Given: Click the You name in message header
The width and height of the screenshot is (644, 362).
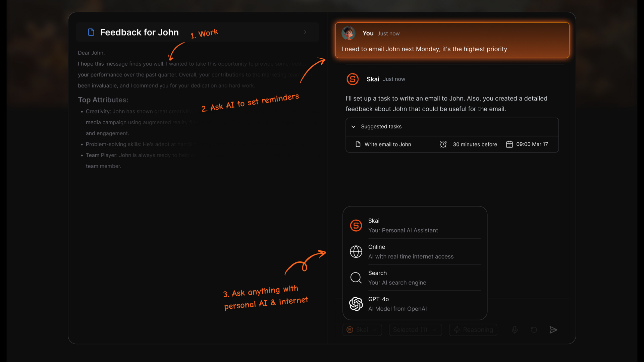Looking at the screenshot, I should pyautogui.click(x=368, y=33).
